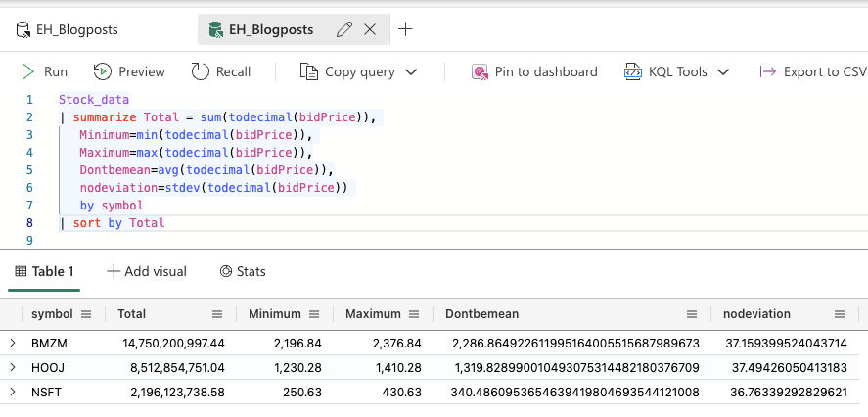This screenshot has width=868, height=417.
Task: Close the active EH_Blogposts tab
Action: (x=370, y=29)
